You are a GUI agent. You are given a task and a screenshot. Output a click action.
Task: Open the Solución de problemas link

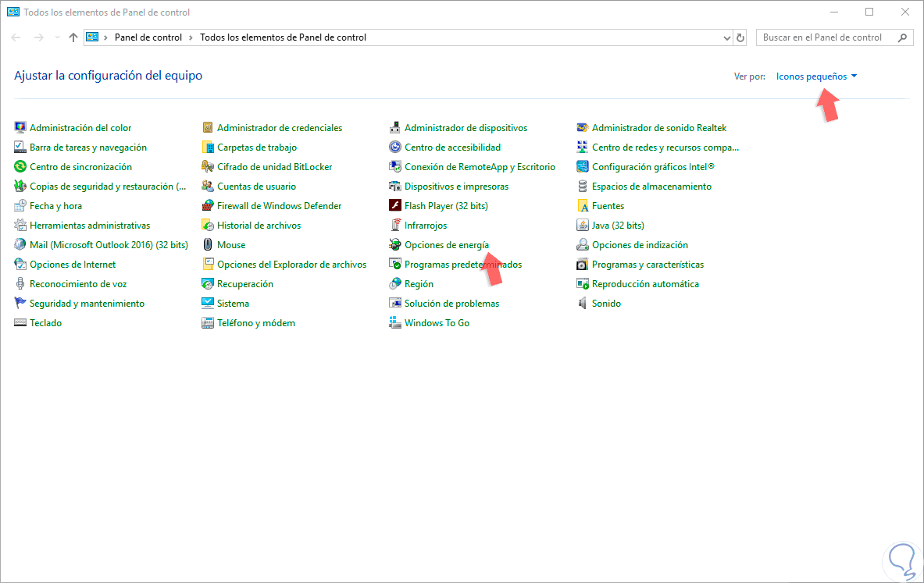pyautogui.click(x=451, y=304)
